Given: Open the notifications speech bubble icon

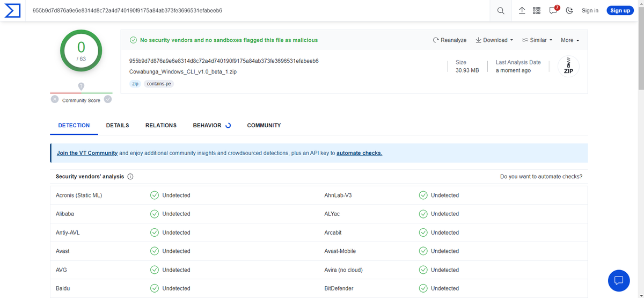Looking at the screenshot, I should (553, 11).
